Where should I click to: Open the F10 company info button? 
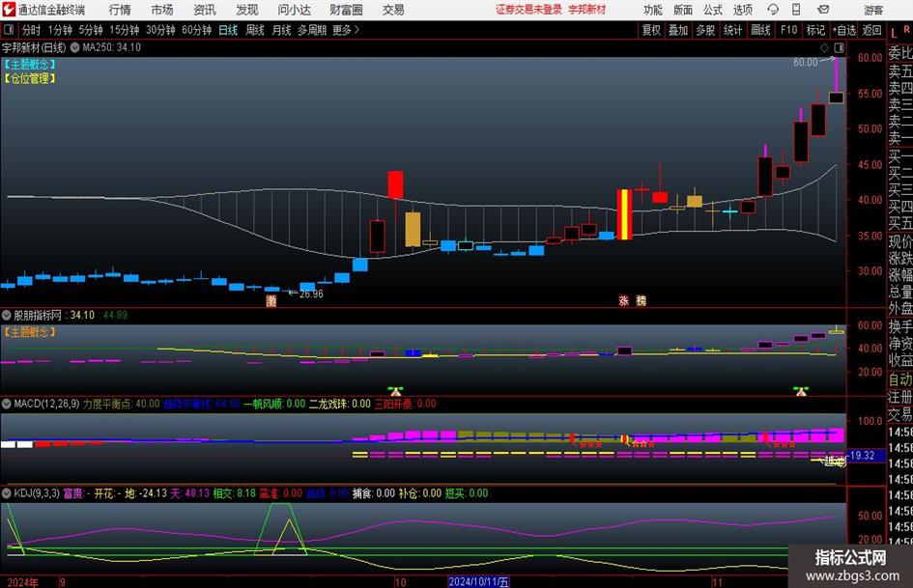(788, 30)
